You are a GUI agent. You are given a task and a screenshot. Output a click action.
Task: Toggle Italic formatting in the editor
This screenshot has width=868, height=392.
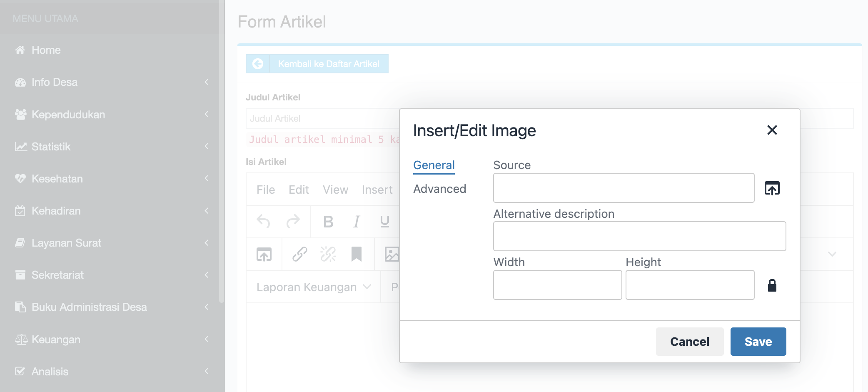pos(356,222)
